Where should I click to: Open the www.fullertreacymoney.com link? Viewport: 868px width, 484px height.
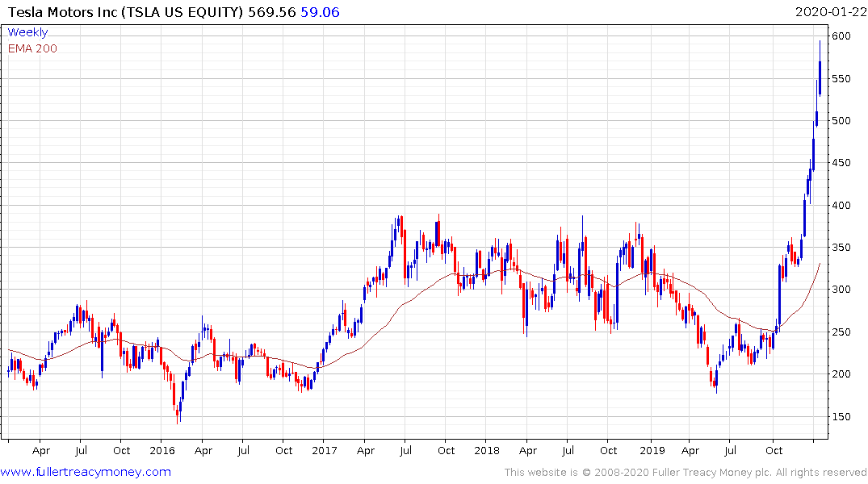tap(86, 473)
